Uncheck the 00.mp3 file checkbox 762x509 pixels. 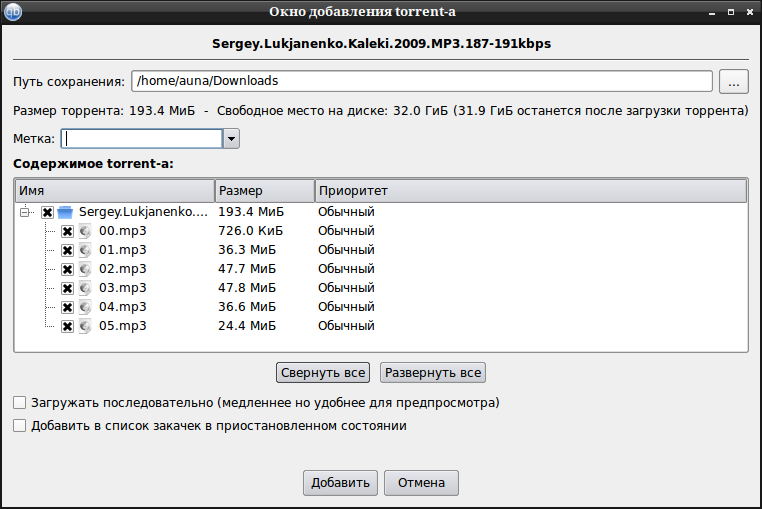(67, 231)
